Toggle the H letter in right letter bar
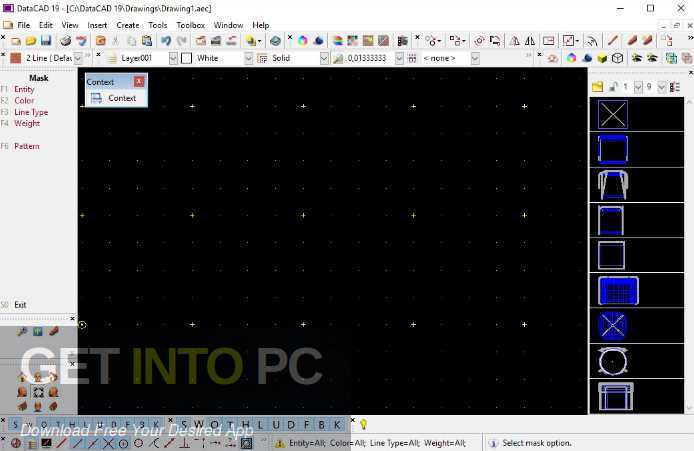Image resolution: width=694 pixels, height=451 pixels. click(x=245, y=425)
